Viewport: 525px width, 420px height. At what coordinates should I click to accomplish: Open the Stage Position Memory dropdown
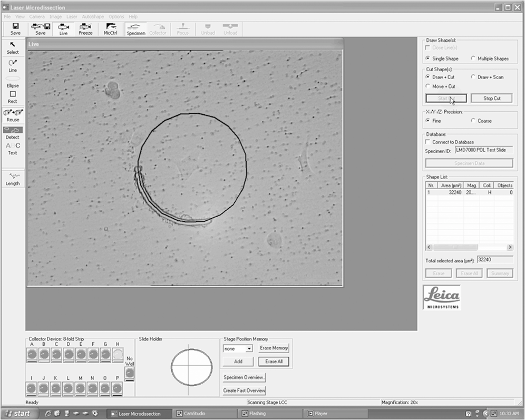point(249,349)
